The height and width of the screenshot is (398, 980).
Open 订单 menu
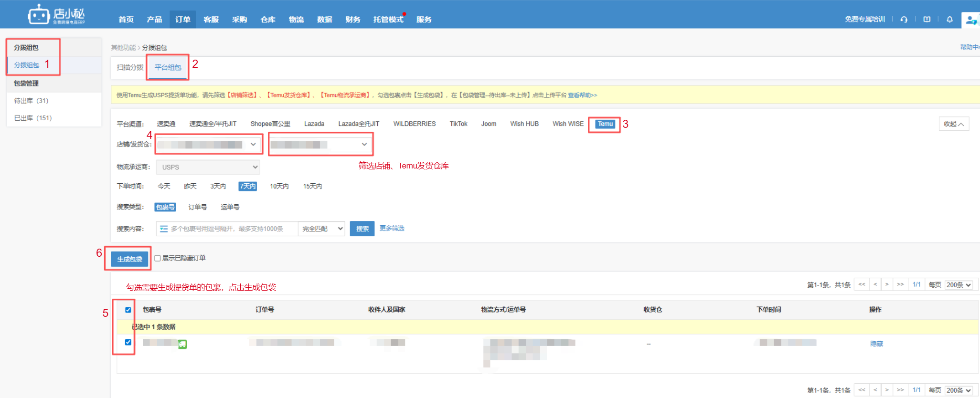coord(182,20)
